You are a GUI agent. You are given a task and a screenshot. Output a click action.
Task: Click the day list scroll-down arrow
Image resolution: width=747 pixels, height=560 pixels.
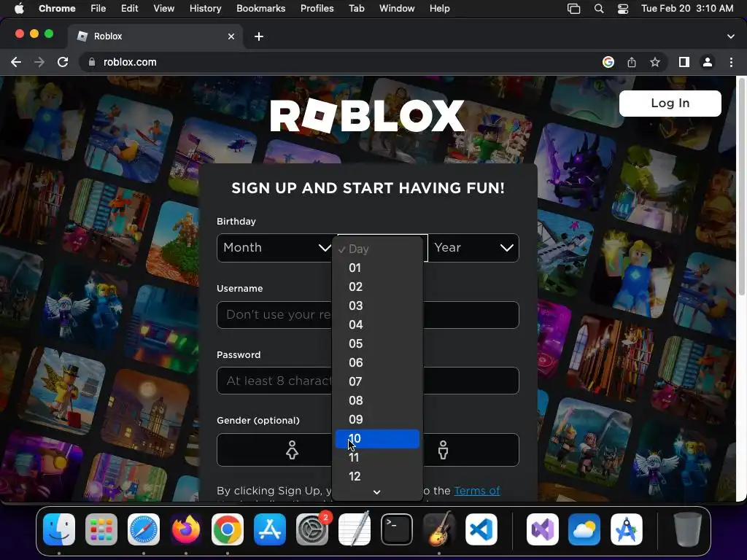377,492
